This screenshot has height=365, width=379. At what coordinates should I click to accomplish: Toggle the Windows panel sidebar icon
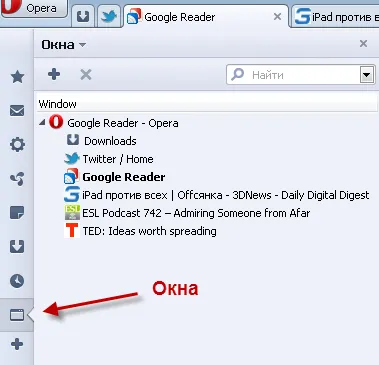(x=17, y=315)
